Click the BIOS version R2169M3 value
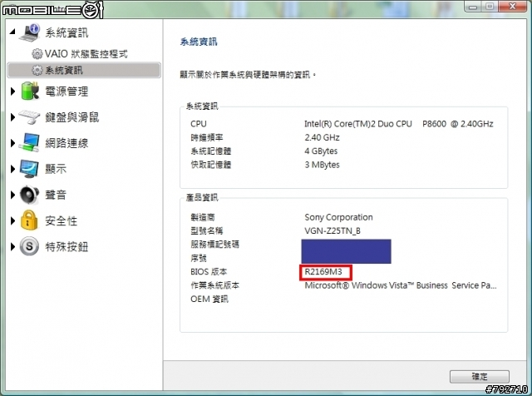 [x=323, y=272]
